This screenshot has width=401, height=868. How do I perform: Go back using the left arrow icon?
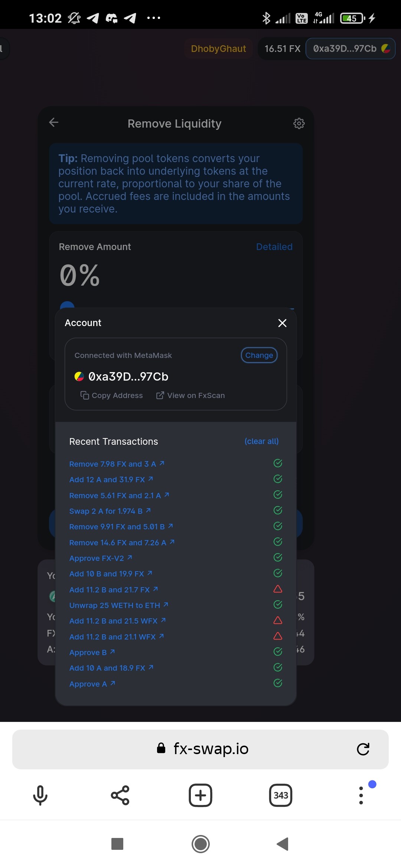point(54,122)
